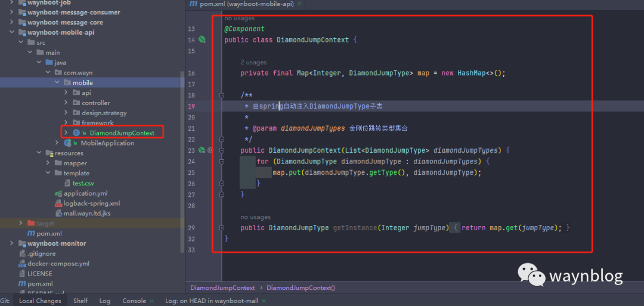Select the java source folder

[x=60, y=63]
